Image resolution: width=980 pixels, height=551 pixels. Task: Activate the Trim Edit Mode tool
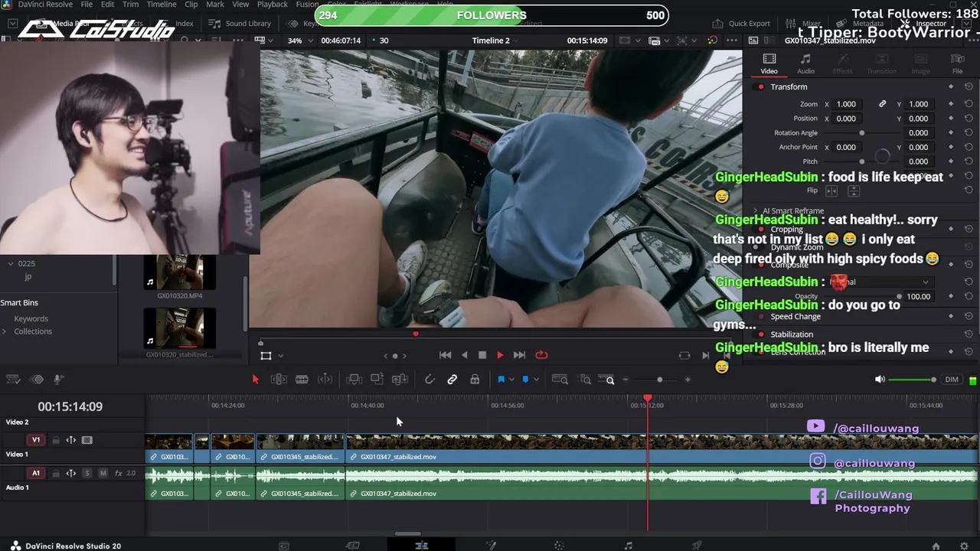coord(279,380)
